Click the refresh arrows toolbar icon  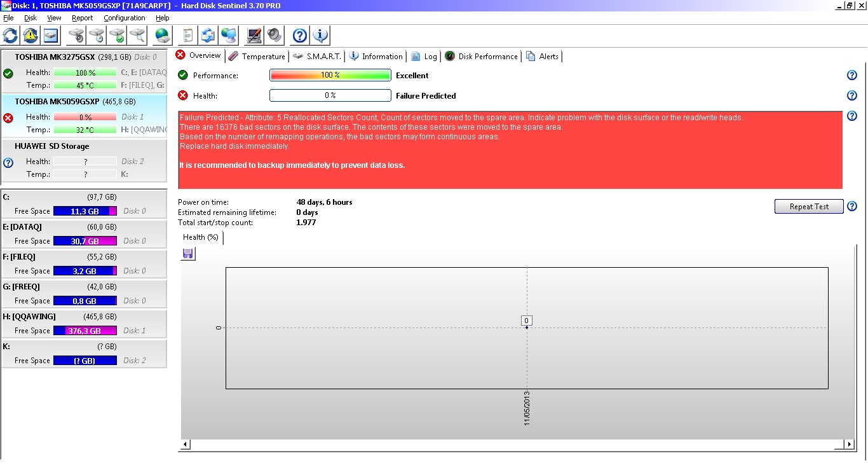coord(11,36)
